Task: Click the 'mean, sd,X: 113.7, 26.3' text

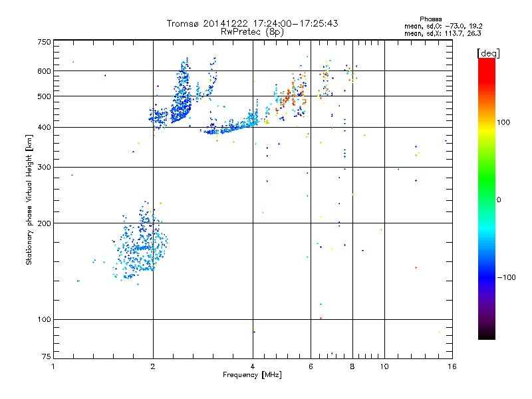Action: (x=442, y=33)
